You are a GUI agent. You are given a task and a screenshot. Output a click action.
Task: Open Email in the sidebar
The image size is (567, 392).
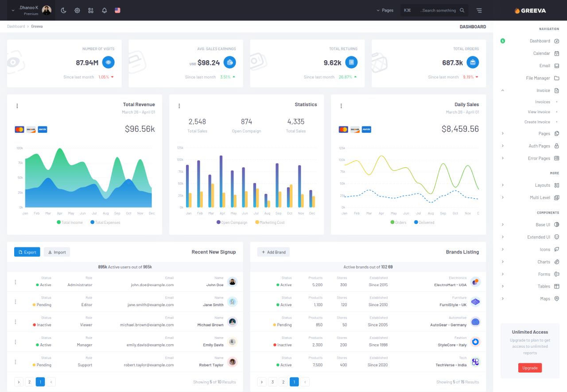point(530,65)
